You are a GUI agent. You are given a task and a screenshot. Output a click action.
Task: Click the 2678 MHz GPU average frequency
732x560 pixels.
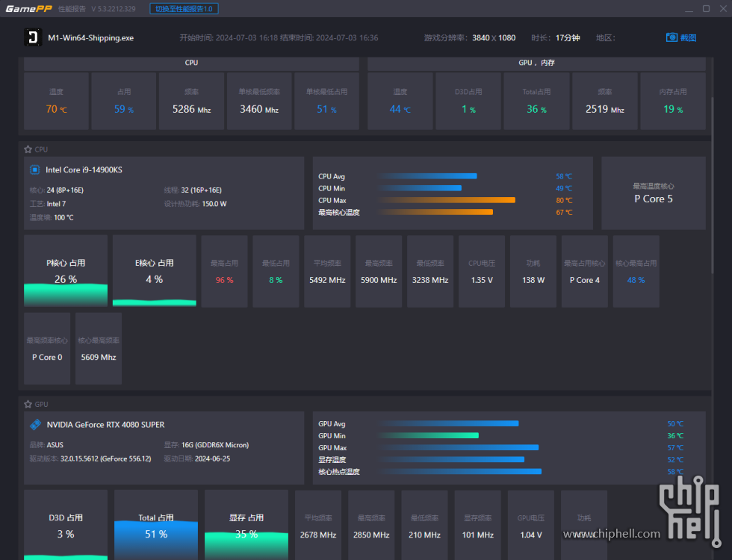(318, 535)
